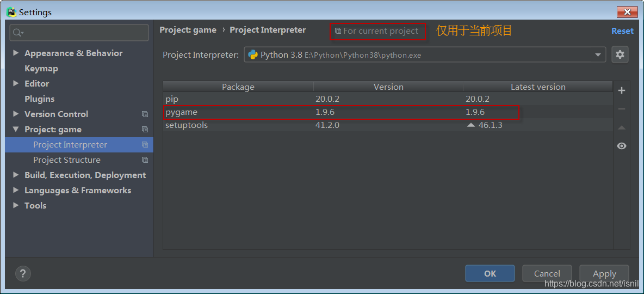644x294 pixels.
Task: Click the project-level icon beside Project Structure
Action: coord(145,160)
